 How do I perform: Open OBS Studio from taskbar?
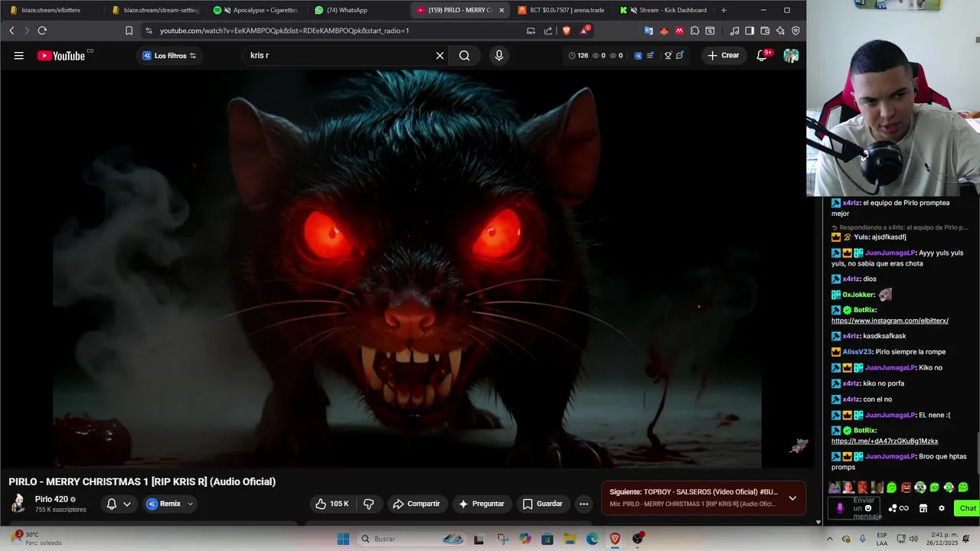pyautogui.click(x=638, y=539)
